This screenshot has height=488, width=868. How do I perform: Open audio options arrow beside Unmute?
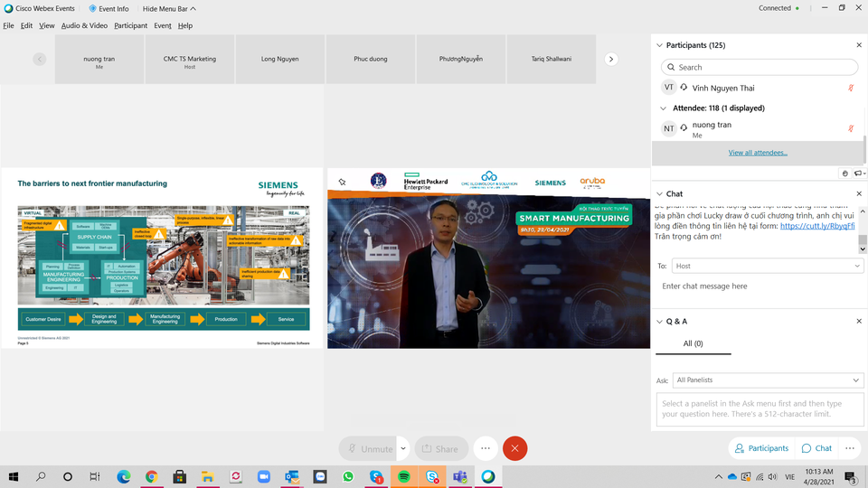403,449
